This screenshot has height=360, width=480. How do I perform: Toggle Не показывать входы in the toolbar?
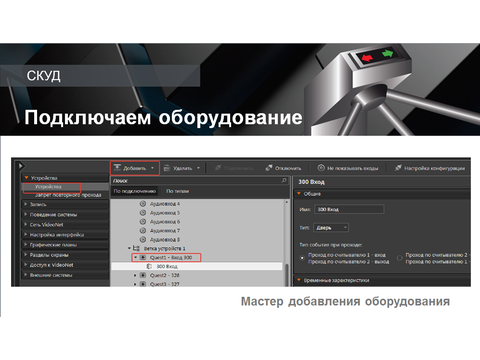coord(348,168)
